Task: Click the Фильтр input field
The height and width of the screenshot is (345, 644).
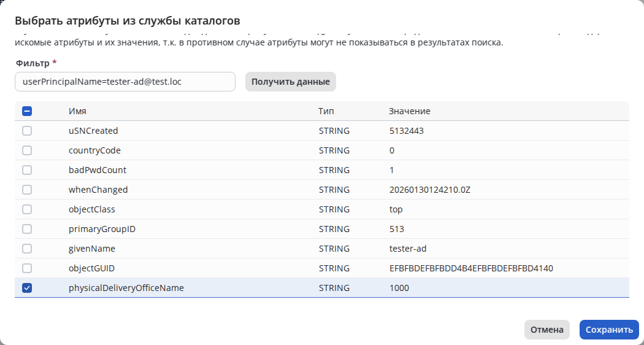Action: coord(125,82)
